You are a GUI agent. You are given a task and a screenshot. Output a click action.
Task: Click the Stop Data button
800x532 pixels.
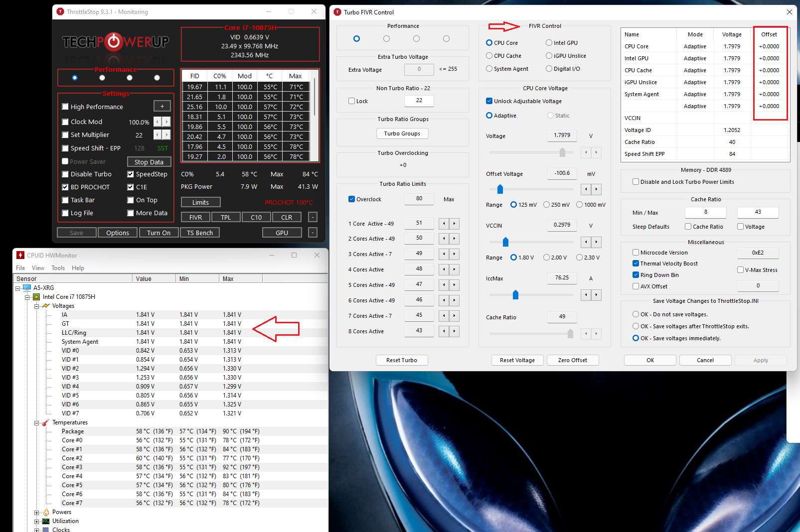click(x=149, y=162)
